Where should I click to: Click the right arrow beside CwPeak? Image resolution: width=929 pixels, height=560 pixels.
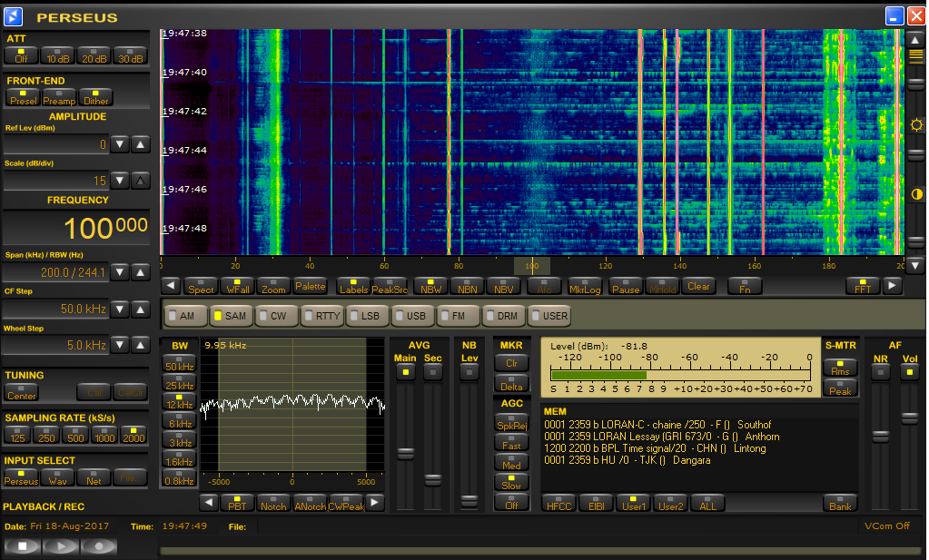pos(374,503)
